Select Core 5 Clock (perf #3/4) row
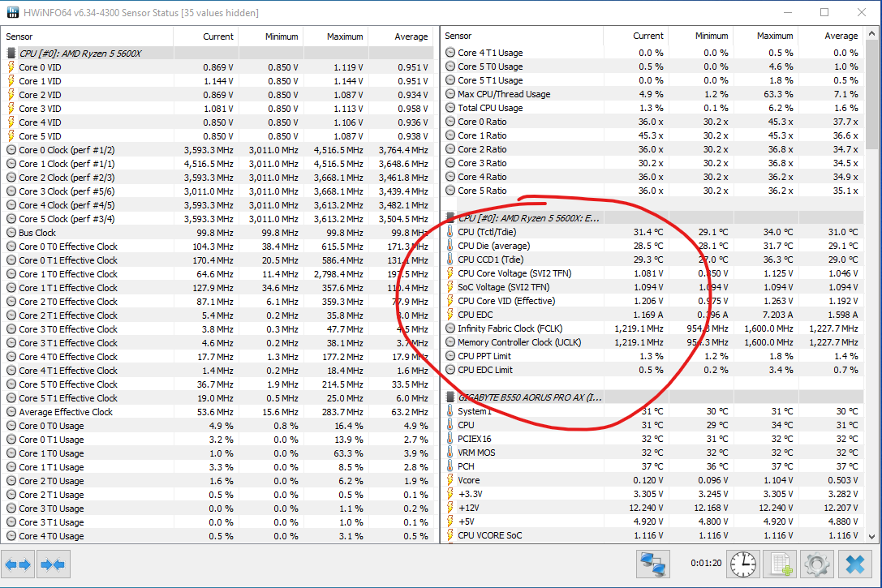The image size is (882, 588). pyautogui.click(x=219, y=219)
